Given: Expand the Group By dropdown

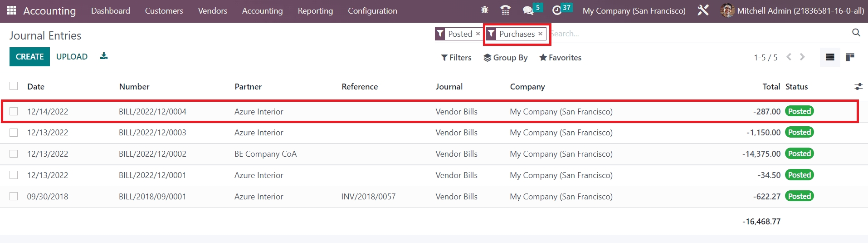Looking at the screenshot, I should [x=505, y=58].
